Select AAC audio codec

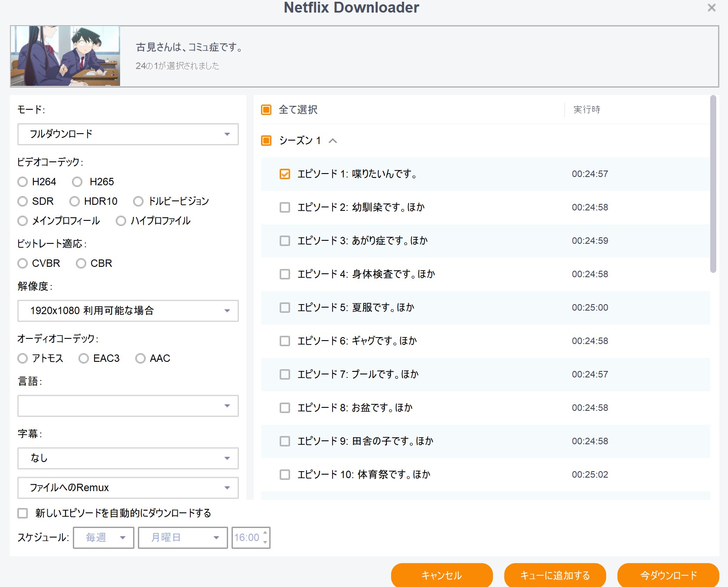pyautogui.click(x=140, y=358)
